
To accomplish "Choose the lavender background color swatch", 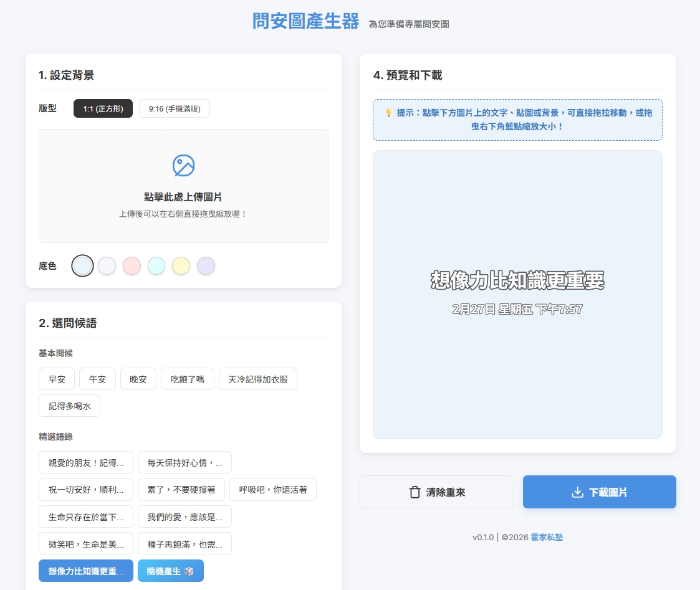I will click(206, 266).
